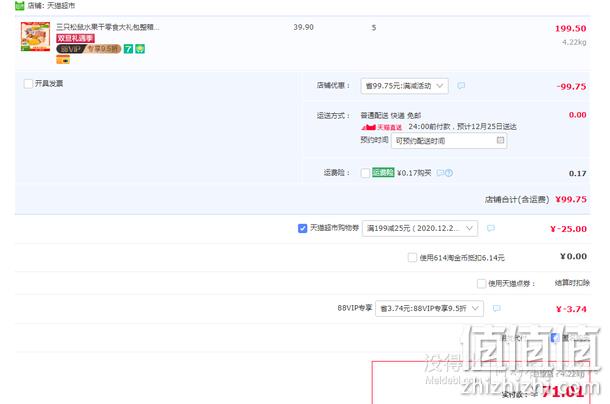Screen dimensions: 610x404
Task: Click the 88VIP专享 label
Action: click(354, 308)
